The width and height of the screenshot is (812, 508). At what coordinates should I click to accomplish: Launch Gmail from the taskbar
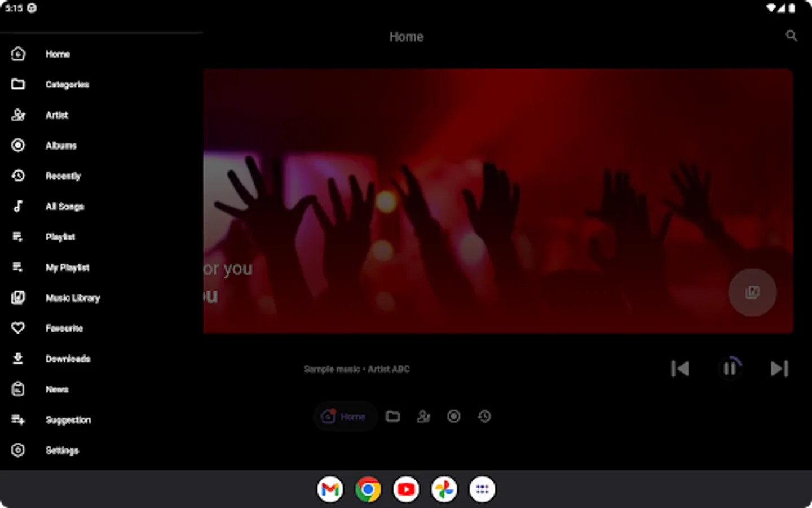point(330,489)
